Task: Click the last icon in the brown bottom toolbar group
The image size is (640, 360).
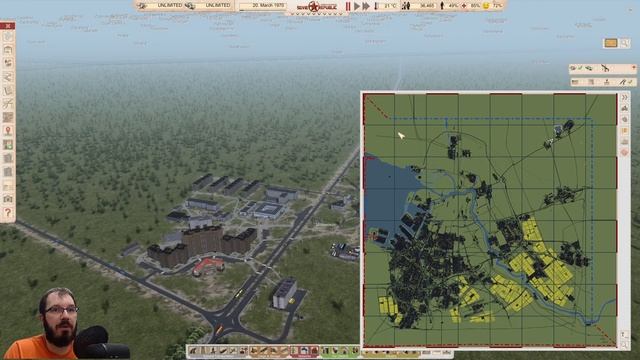Action: [284, 351]
